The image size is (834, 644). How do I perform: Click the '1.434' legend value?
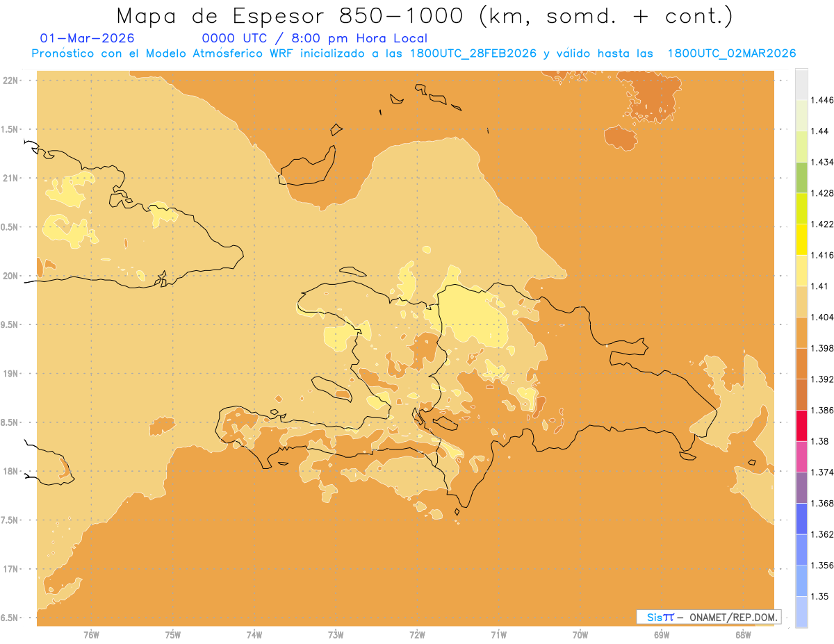click(821, 162)
